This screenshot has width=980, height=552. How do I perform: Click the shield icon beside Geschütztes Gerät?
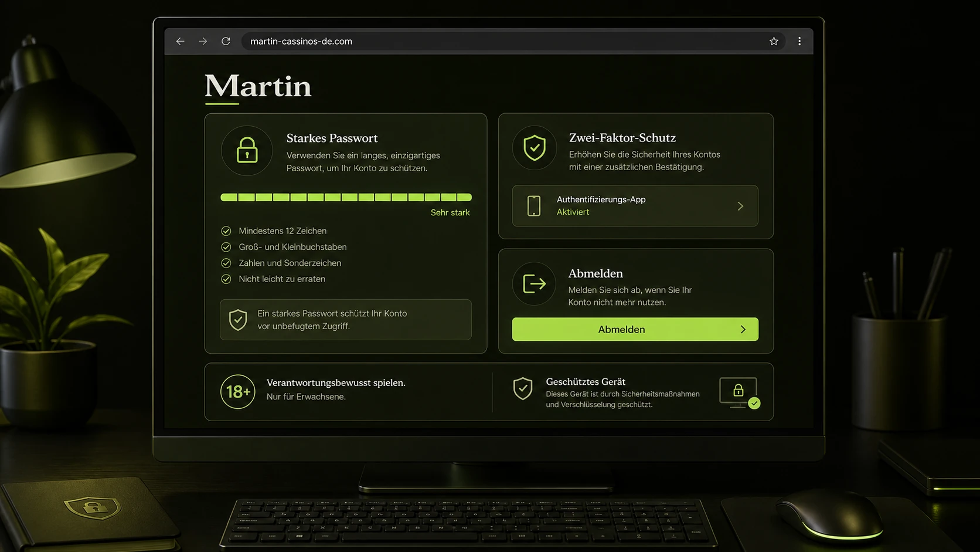523,388
